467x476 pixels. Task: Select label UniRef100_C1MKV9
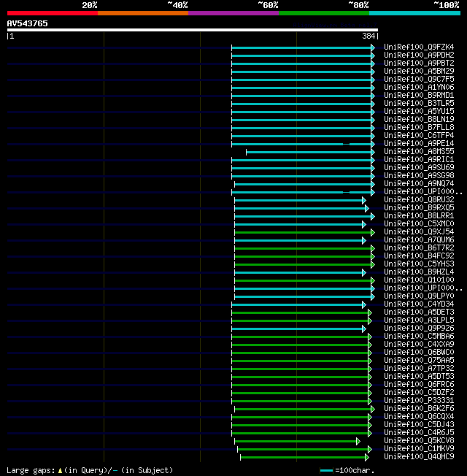419,449
